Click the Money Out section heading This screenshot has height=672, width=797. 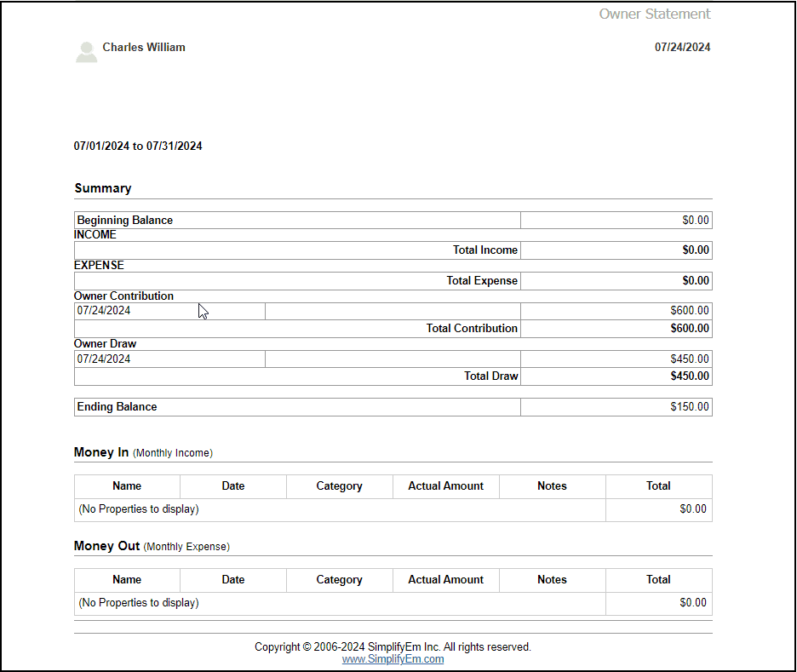point(106,546)
